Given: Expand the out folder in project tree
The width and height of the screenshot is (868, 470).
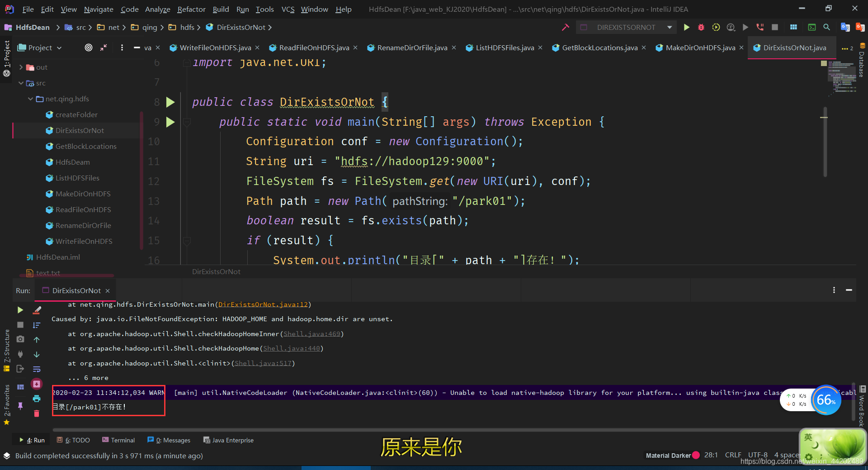Looking at the screenshot, I should point(21,67).
